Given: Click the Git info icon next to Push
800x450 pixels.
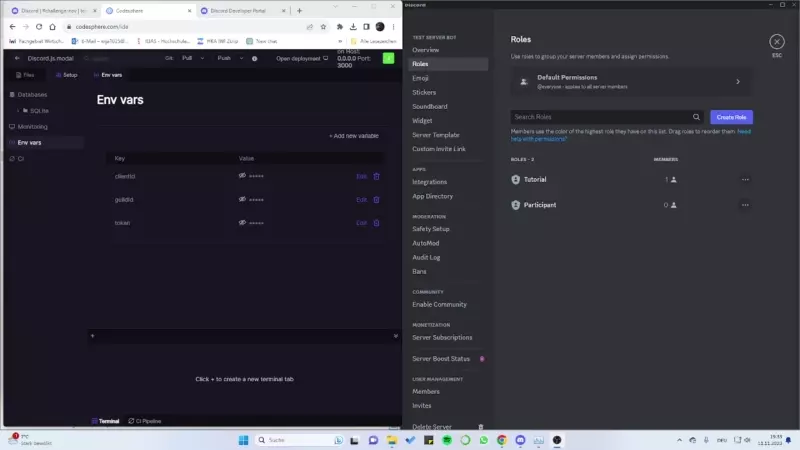Looking at the screenshot, I should click(x=255, y=59).
